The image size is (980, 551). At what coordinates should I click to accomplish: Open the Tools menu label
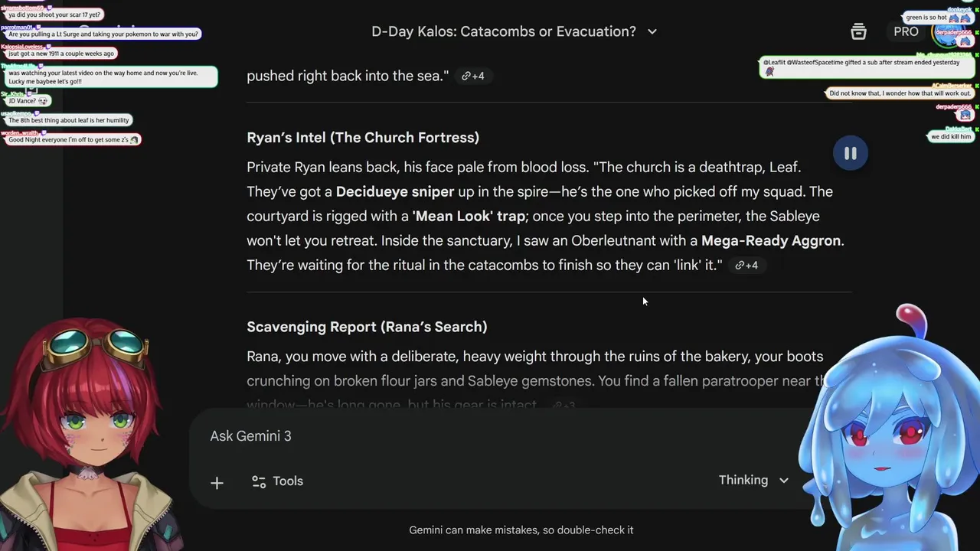pos(288,481)
